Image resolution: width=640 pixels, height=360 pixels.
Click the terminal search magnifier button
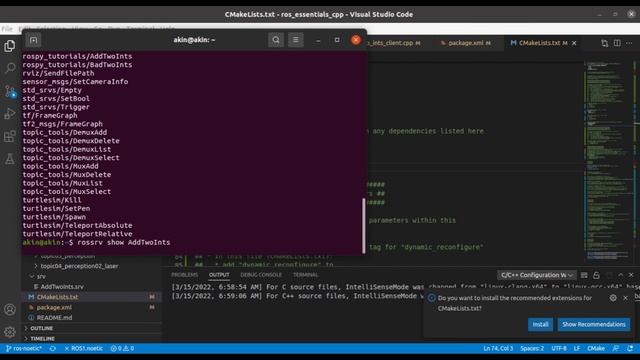[276, 40]
